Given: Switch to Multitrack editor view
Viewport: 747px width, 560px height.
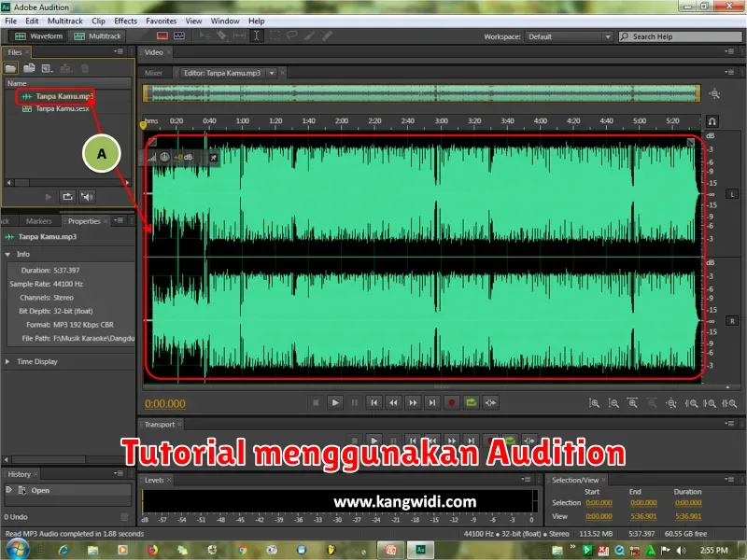Looking at the screenshot, I should pos(98,36).
